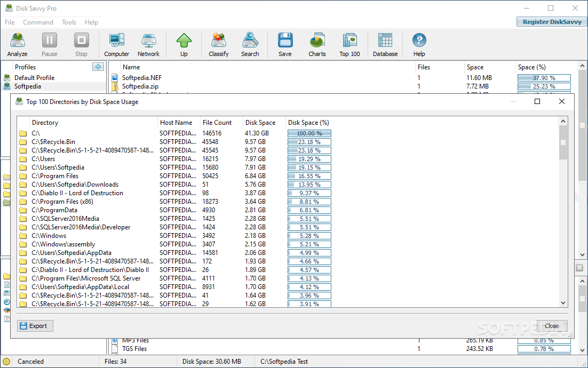Viewport: 588px width, 368px height.
Task: Click the 100.00 % disk space bar
Action: (309, 133)
